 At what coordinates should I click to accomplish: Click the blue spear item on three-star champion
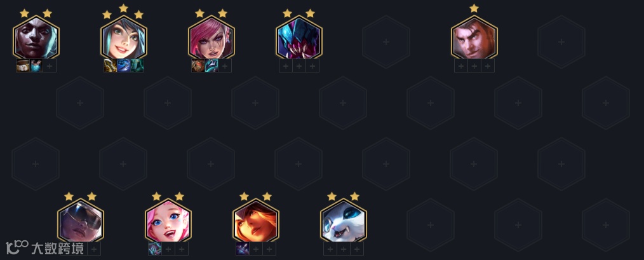click(124, 65)
